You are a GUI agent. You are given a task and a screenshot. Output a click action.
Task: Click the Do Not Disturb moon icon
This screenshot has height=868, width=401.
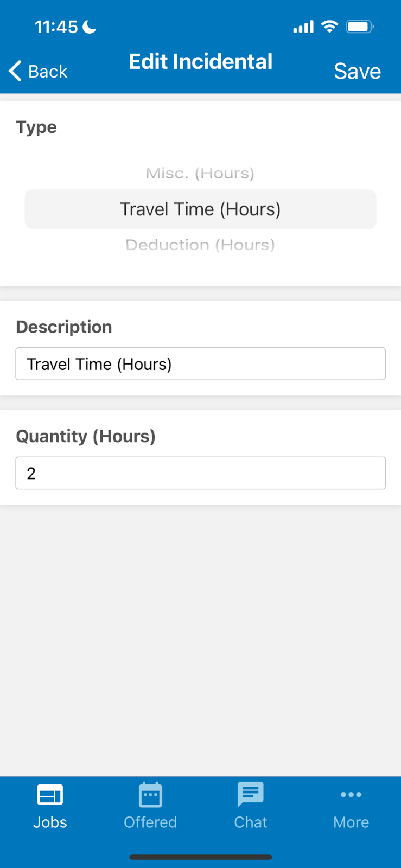90,26
